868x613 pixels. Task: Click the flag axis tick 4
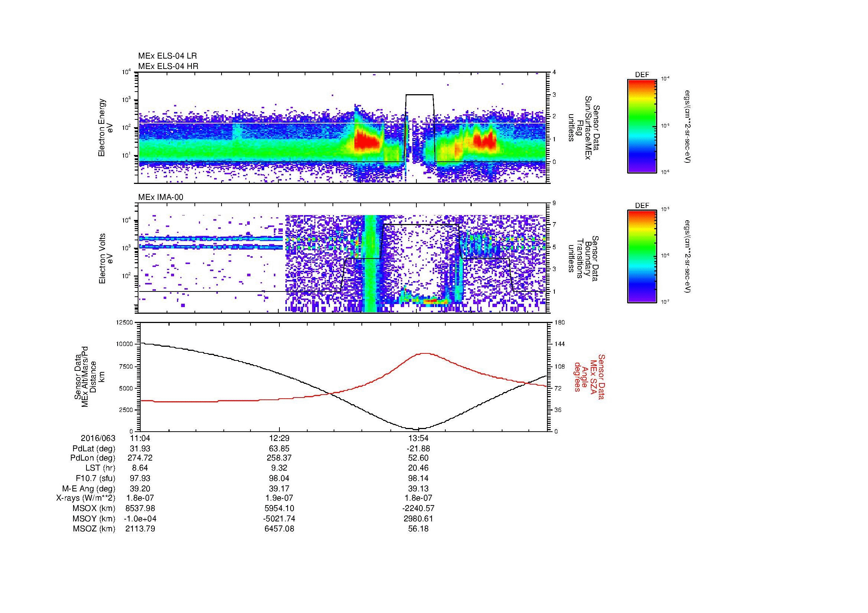click(x=554, y=72)
